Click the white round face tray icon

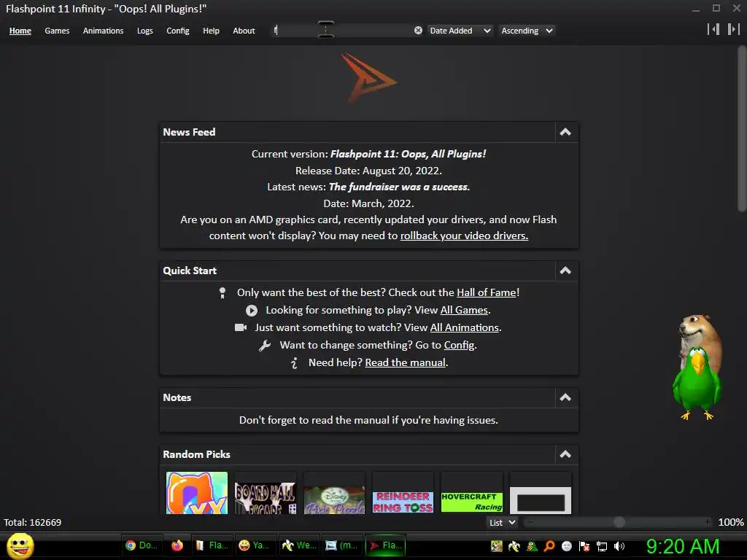tap(566, 546)
